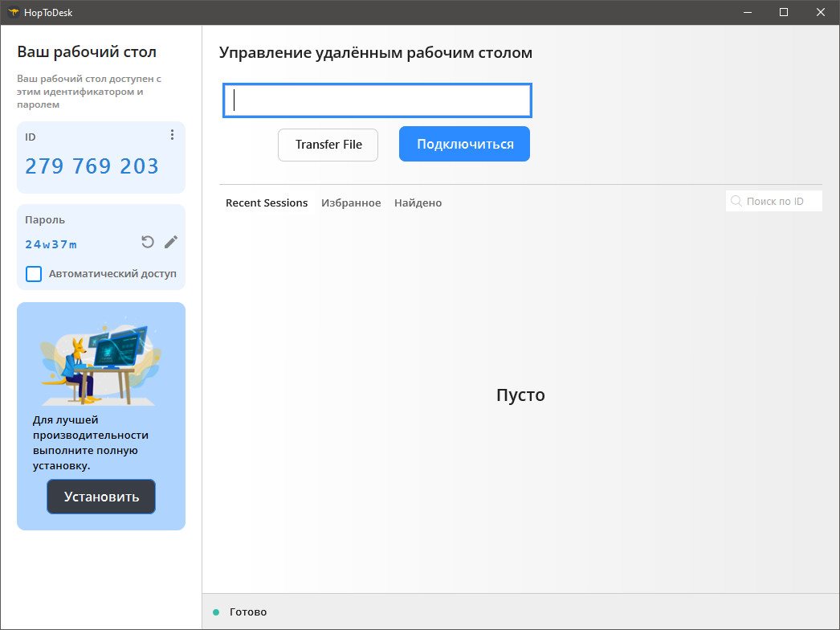Open the ID options three-dot menu

172,134
